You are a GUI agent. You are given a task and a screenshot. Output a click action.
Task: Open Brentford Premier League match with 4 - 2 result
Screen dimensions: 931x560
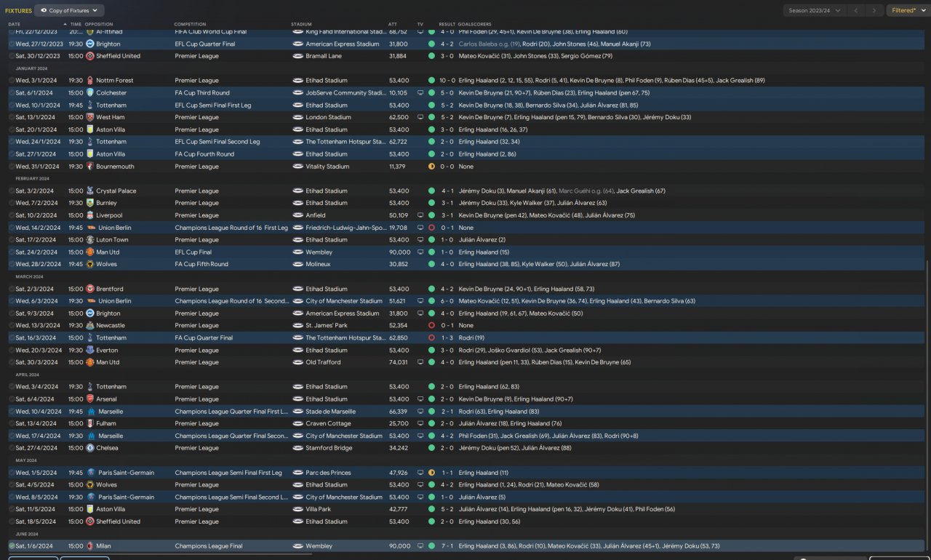[465, 289]
